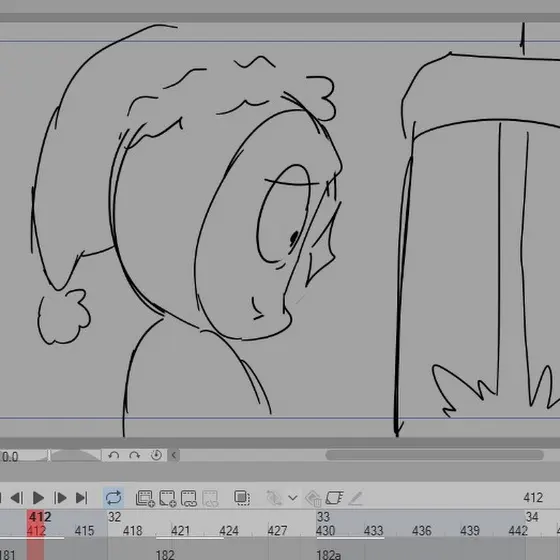Rotate canvas view right
Screen dimensions: 560x560
(135, 455)
